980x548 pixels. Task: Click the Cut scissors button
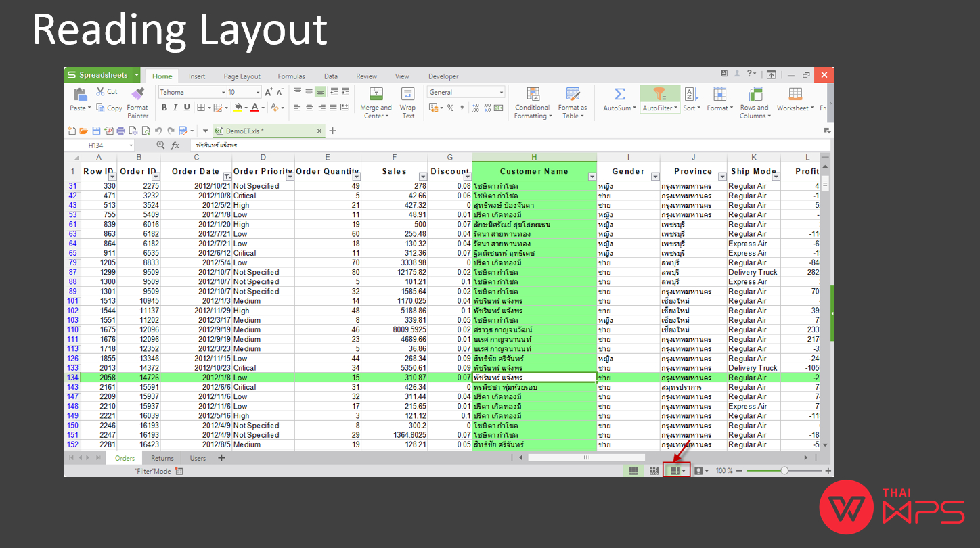[x=107, y=92]
